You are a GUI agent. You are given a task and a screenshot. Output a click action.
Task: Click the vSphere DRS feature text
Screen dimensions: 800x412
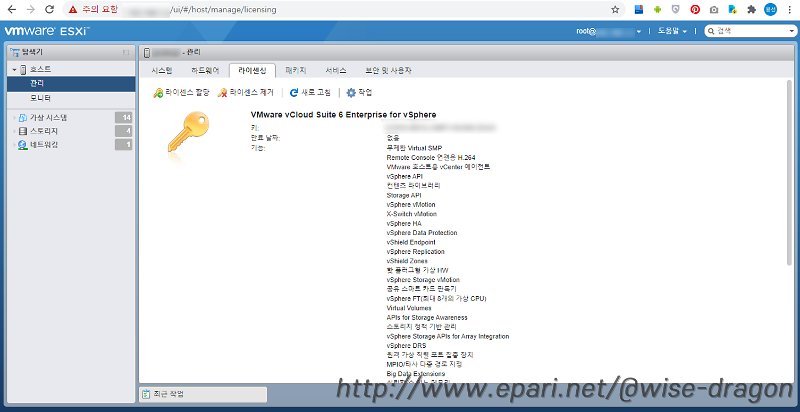click(x=407, y=346)
